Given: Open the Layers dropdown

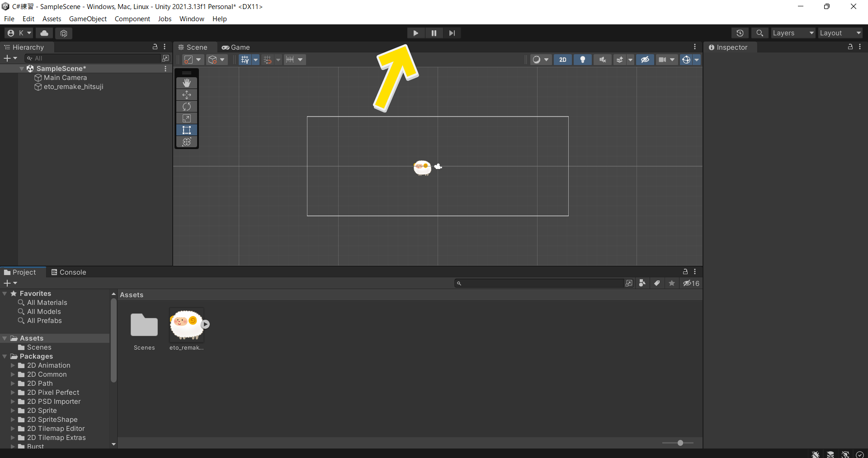Looking at the screenshot, I should click(x=793, y=33).
